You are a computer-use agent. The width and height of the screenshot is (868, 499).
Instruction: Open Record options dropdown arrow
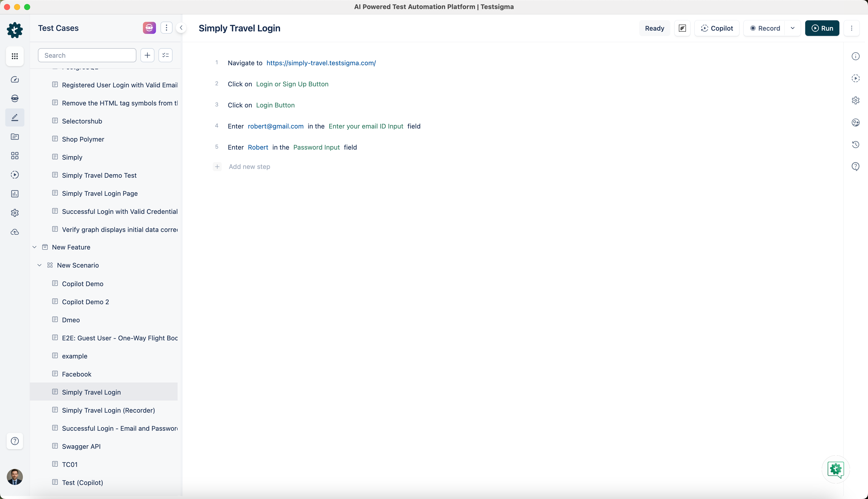pos(793,28)
